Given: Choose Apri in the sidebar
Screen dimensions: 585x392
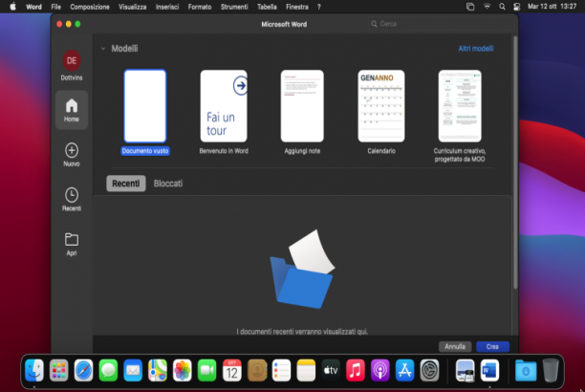Looking at the screenshot, I should pos(72,244).
